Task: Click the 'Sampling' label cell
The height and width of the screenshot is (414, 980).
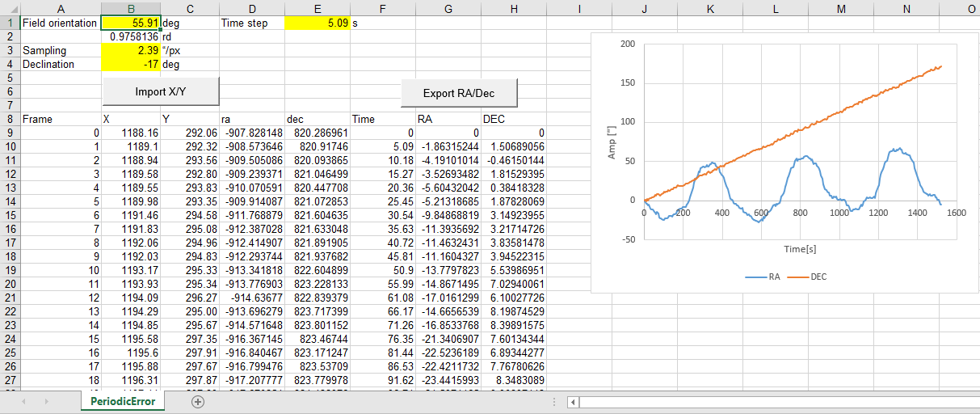Action: [61, 50]
